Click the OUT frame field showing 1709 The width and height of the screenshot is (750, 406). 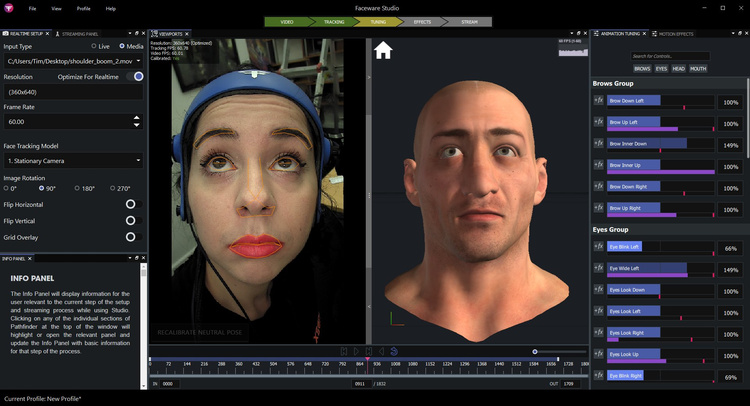click(572, 384)
